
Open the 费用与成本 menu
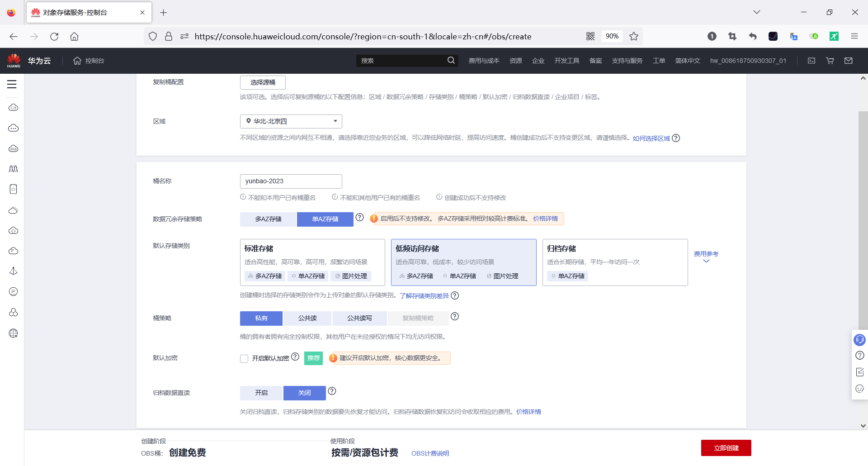[484, 61]
